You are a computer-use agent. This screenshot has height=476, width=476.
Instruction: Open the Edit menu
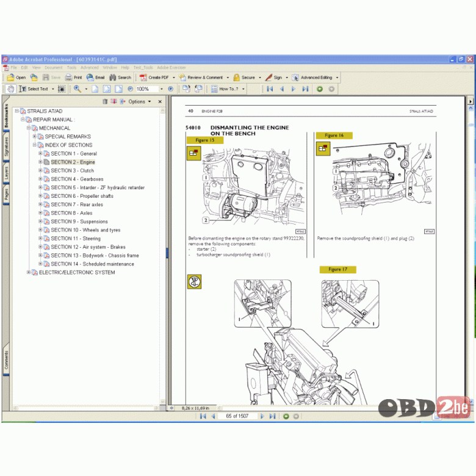click(24, 68)
